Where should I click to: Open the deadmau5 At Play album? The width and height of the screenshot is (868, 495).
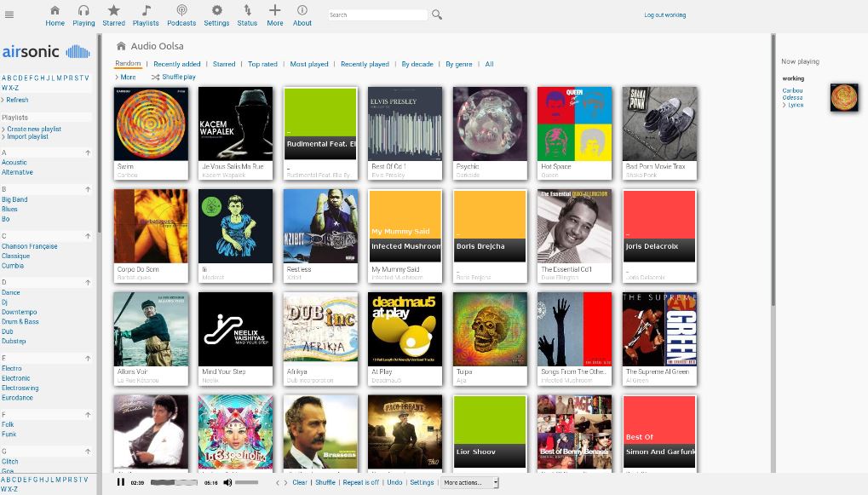coord(405,329)
